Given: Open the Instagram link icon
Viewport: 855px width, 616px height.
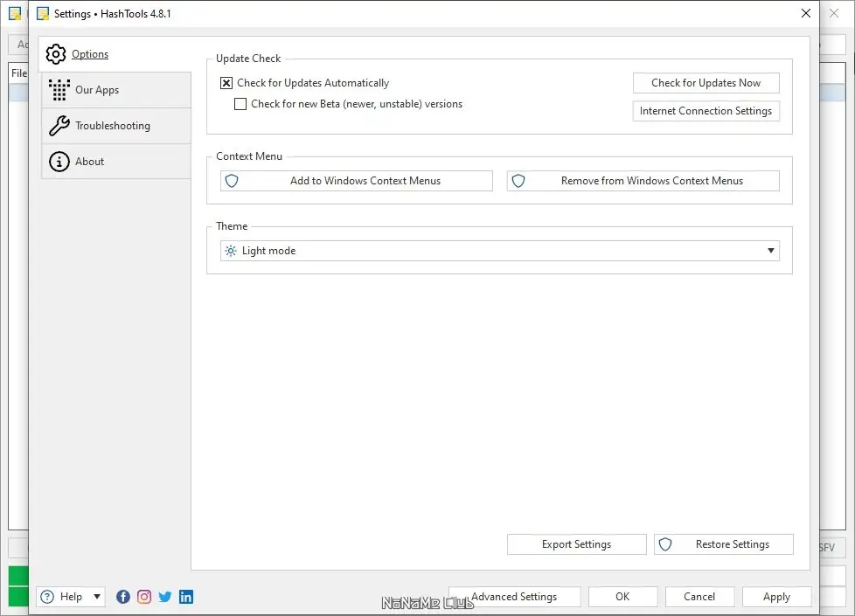Looking at the screenshot, I should (144, 597).
